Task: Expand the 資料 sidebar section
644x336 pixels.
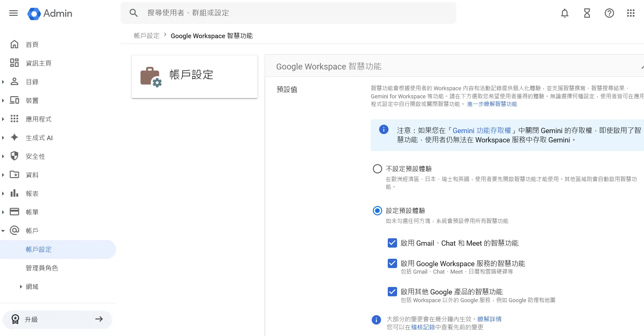Action: coord(3,175)
